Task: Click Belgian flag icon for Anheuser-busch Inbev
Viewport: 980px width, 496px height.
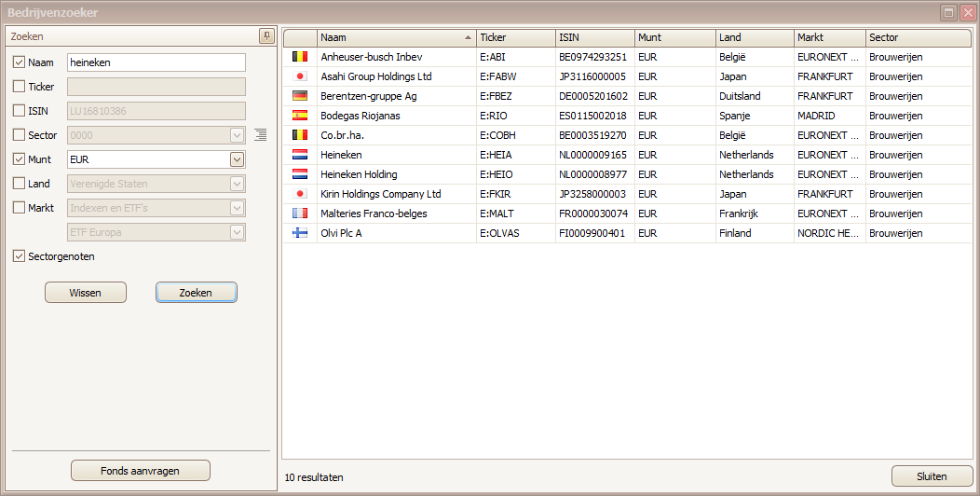Action: tap(300, 57)
